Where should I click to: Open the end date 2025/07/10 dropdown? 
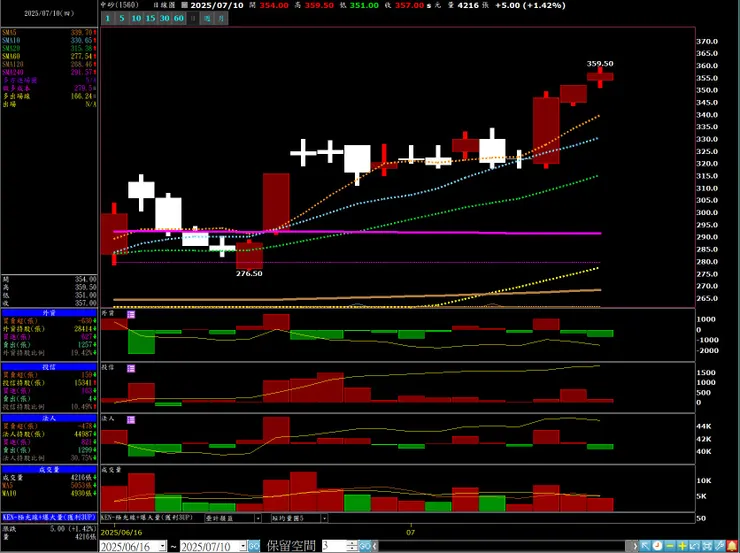pos(244,546)
